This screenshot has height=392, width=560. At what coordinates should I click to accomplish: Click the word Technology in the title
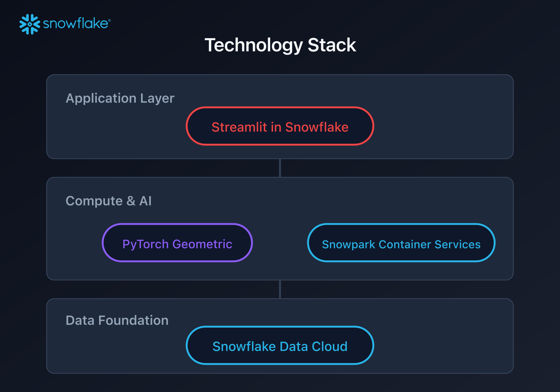coord(253,45)
